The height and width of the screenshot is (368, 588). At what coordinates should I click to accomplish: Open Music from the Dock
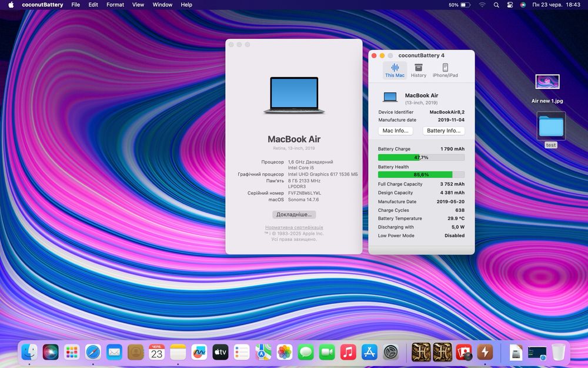coord(348,352)
